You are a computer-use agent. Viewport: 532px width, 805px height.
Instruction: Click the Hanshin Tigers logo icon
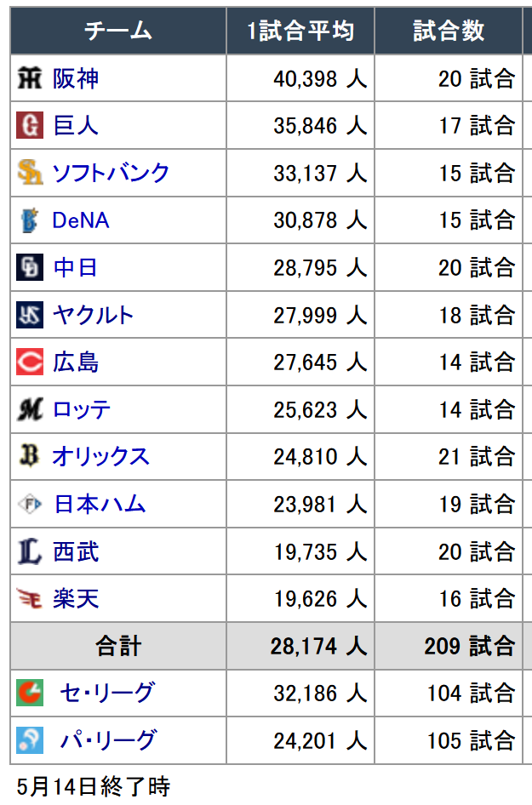point(29,78)
